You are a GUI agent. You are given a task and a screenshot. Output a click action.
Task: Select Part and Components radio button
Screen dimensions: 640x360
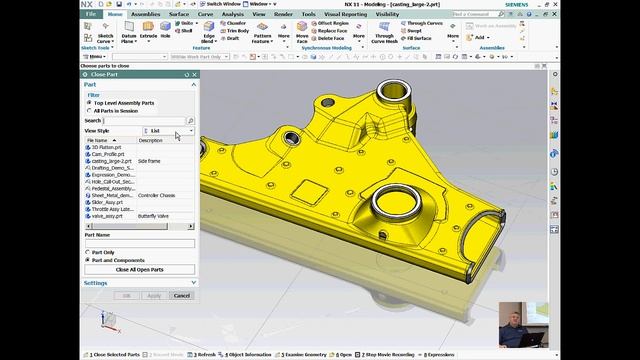pyautogui.click(x=87, y=260)
